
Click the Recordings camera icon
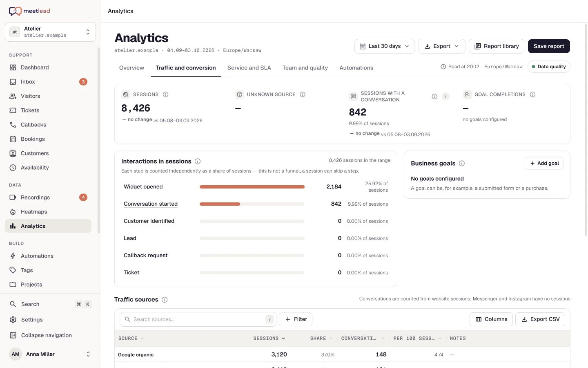coord(13,197)
